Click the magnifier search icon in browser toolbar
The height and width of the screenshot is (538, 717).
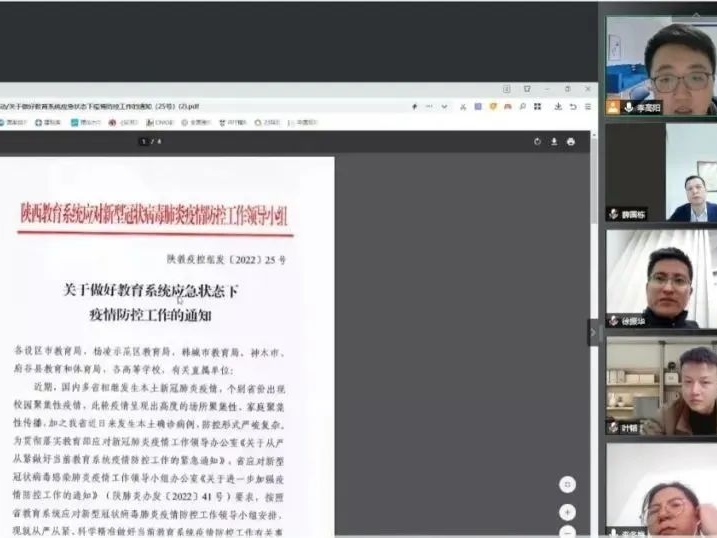[523, 107]
